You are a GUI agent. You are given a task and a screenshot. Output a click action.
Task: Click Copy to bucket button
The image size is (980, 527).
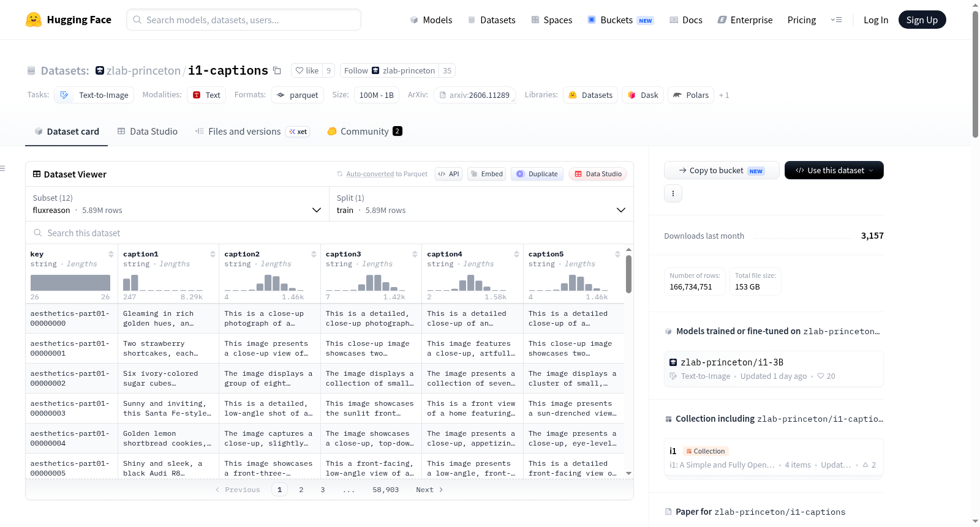(x=722, y=170)
